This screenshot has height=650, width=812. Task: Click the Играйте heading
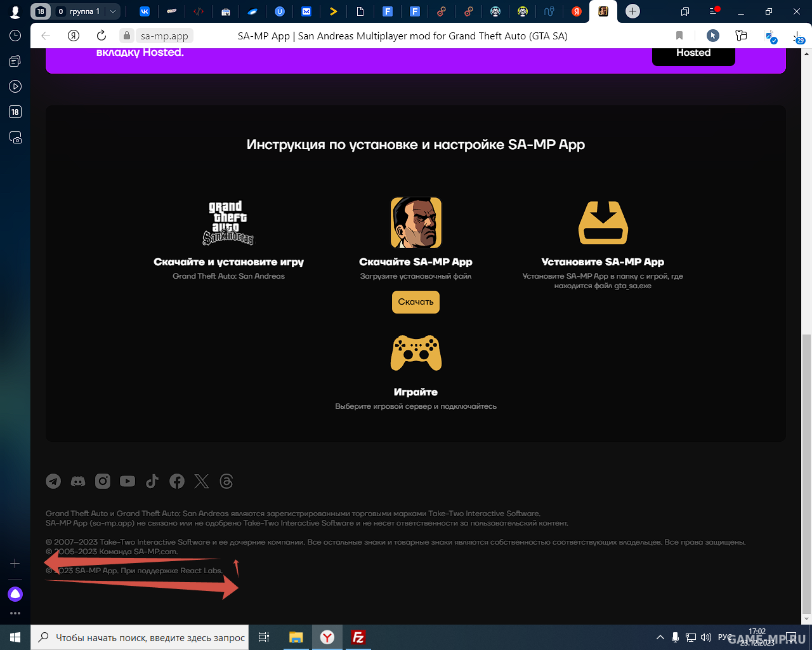(416, 392)
